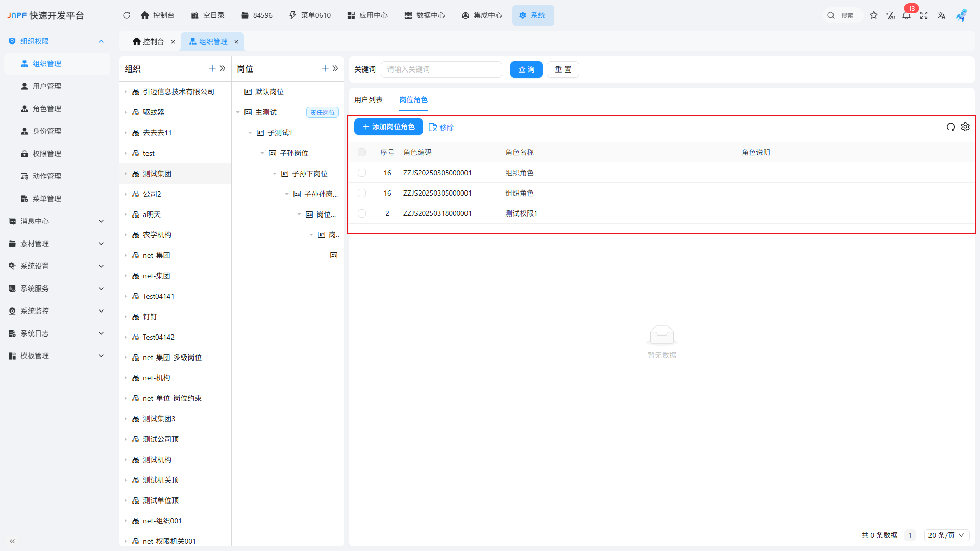The width and height of the screenshot is (980, 551).
Task: Click the user avatar icon
Action: 961,15
